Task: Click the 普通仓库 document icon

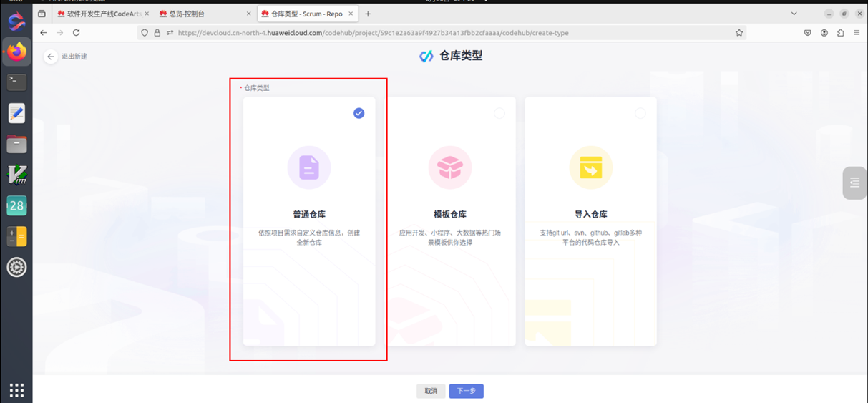Action: coord(309,167)
